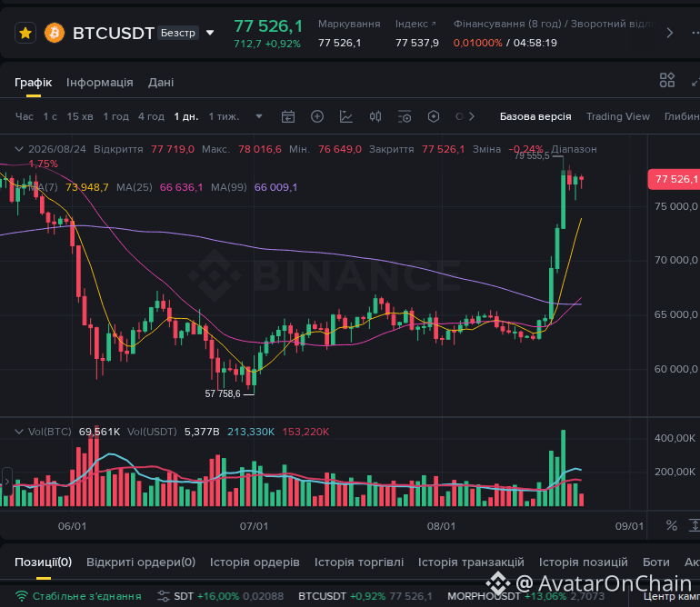
Task: Select Базова версія chart mode
Action: click(x=535, y=116)
